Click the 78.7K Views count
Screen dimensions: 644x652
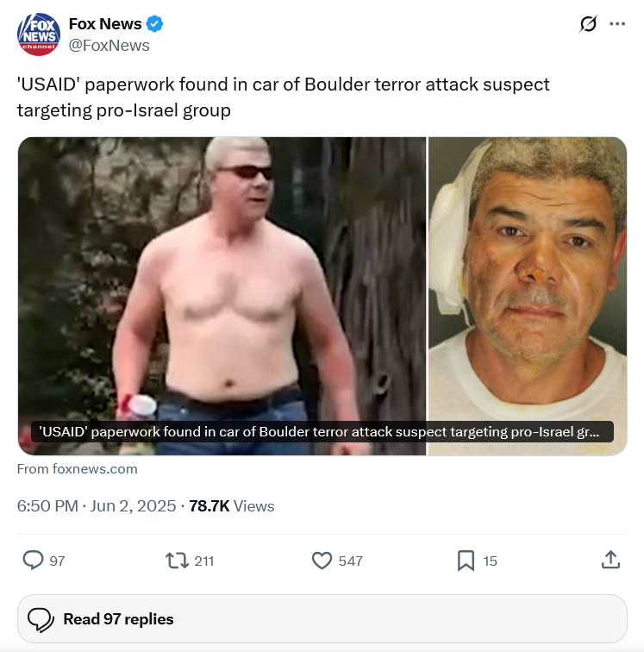(x=232, y=506)
